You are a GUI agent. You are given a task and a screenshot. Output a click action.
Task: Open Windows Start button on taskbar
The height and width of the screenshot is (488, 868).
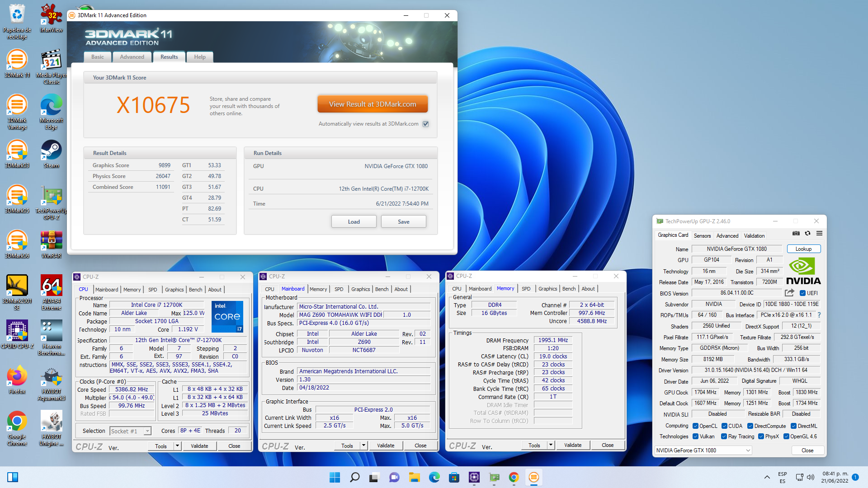[x=335, y=477]
